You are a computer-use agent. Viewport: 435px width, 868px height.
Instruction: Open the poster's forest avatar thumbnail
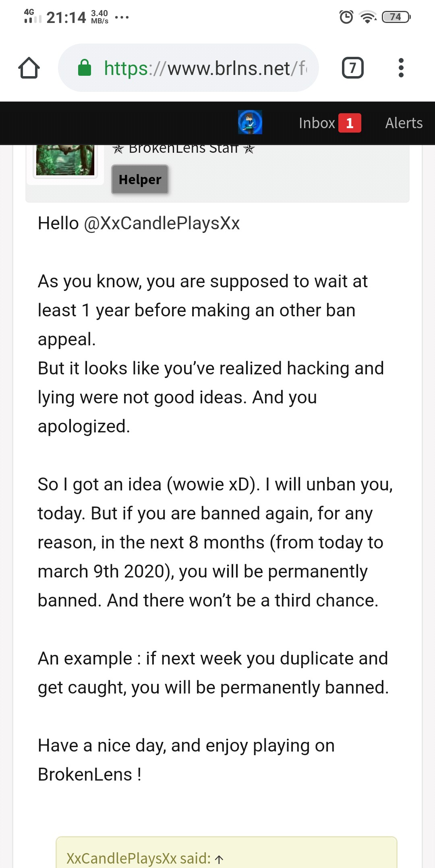point(65,160)
